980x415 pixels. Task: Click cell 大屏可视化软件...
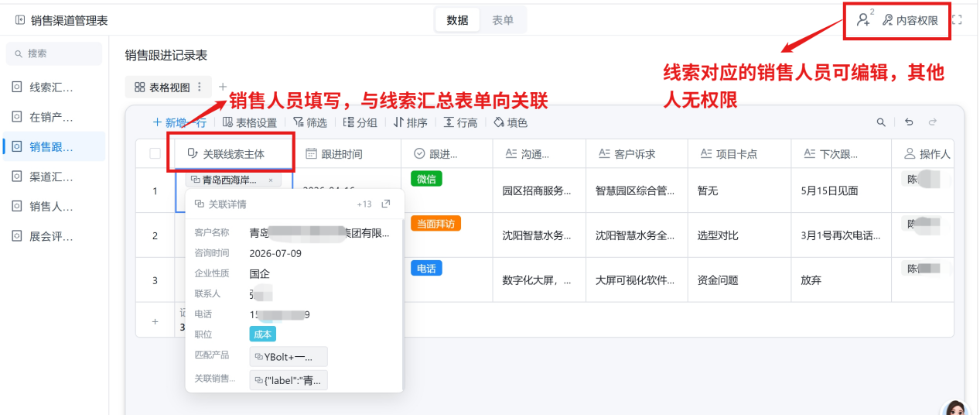[635, 280]
